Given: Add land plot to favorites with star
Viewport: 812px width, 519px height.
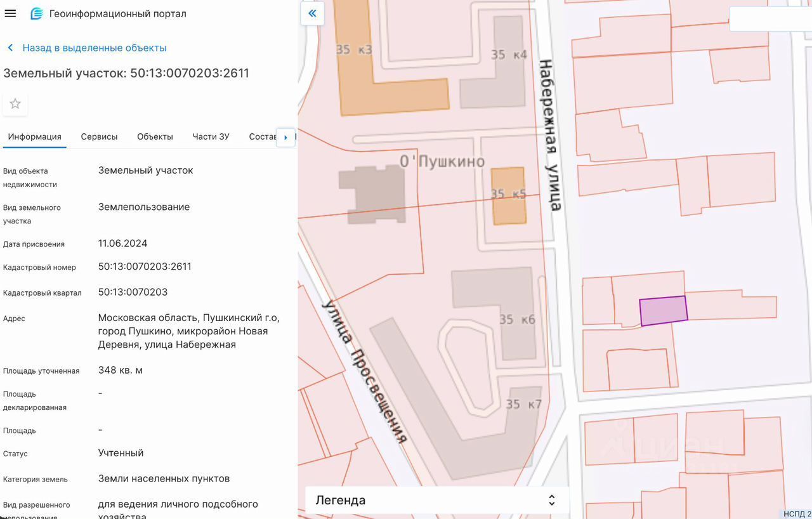Looking at the screenshot, I should pos(15,104).
